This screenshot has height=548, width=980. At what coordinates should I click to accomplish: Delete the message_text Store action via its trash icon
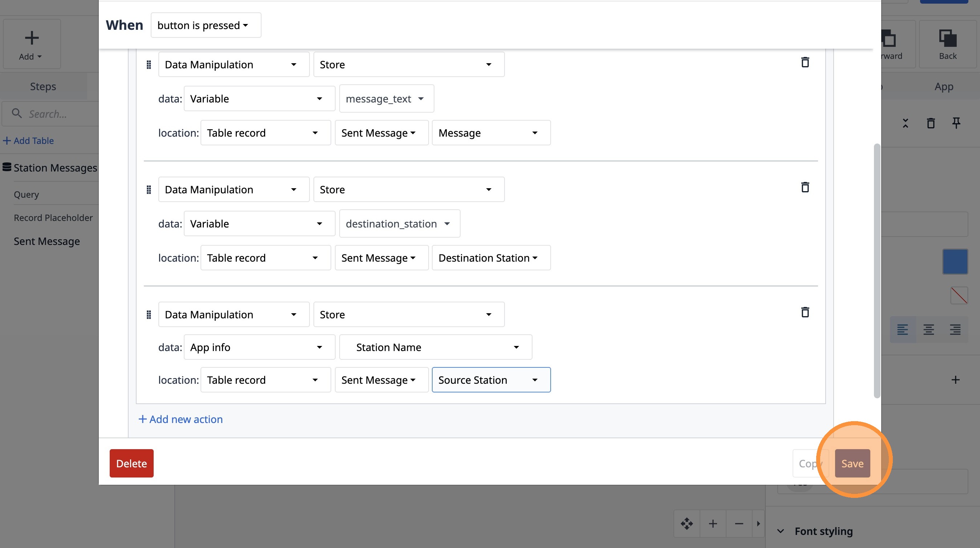805,63
